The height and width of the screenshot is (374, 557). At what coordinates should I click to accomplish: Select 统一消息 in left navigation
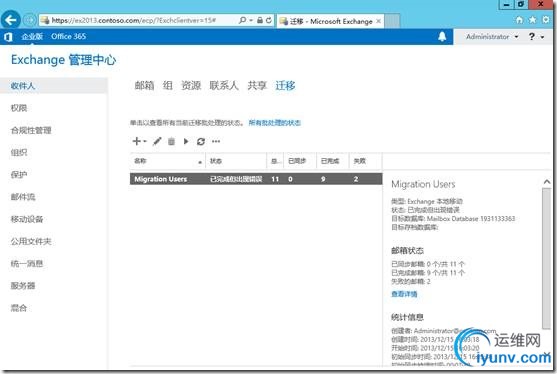click(27, 264)
